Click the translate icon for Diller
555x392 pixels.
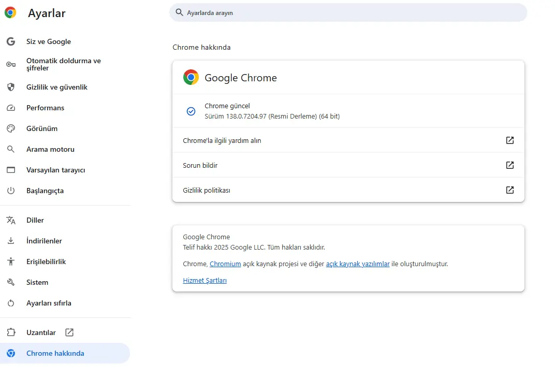(x=11, y=220)
